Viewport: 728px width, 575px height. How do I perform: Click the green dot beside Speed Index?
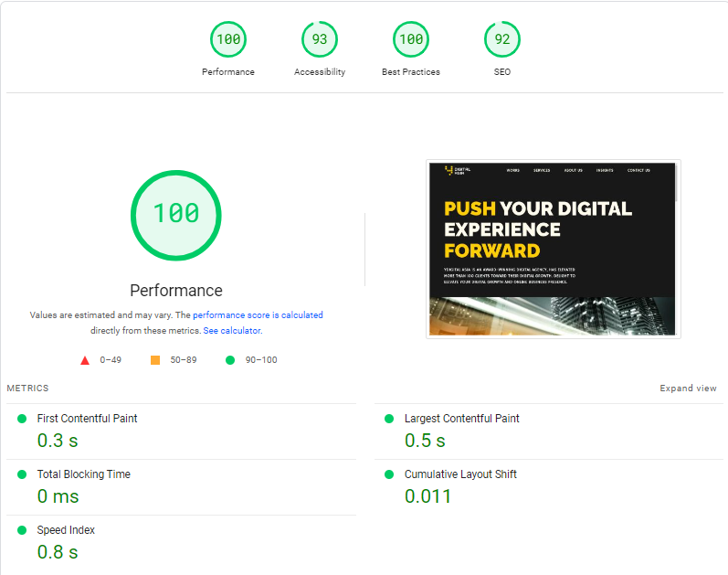coord(22,530)
